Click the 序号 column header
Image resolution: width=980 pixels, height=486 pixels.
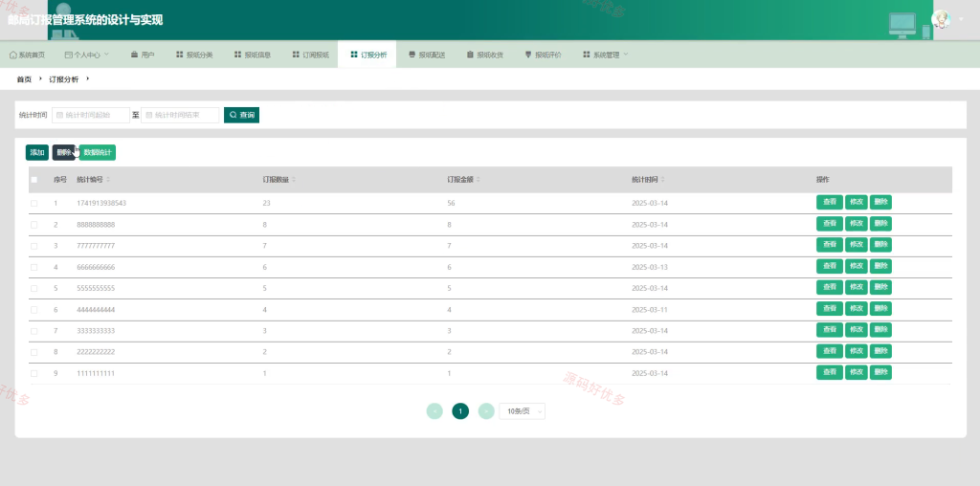[x=60, y=180]
